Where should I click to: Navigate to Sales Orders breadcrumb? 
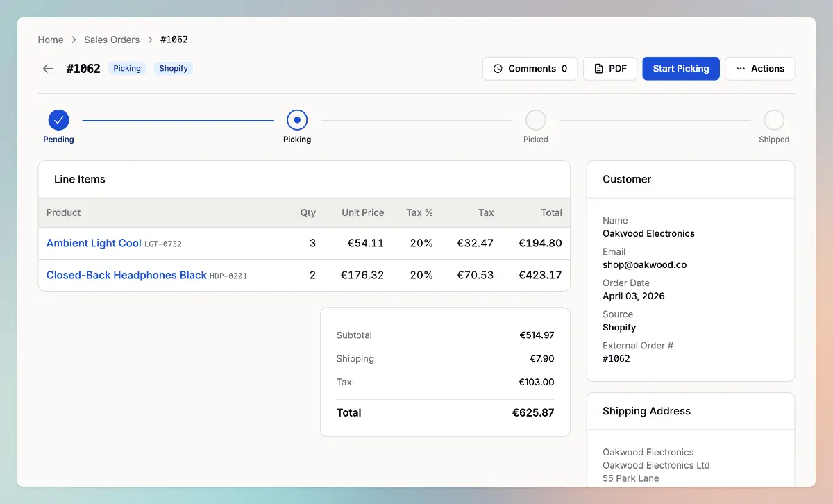tap(112, 40)
